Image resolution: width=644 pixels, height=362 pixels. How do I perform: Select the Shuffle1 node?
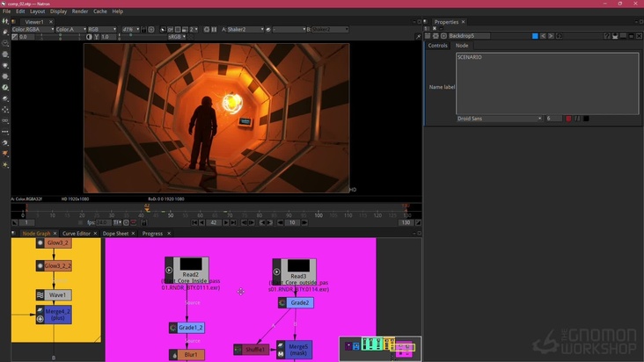[252, 350]
